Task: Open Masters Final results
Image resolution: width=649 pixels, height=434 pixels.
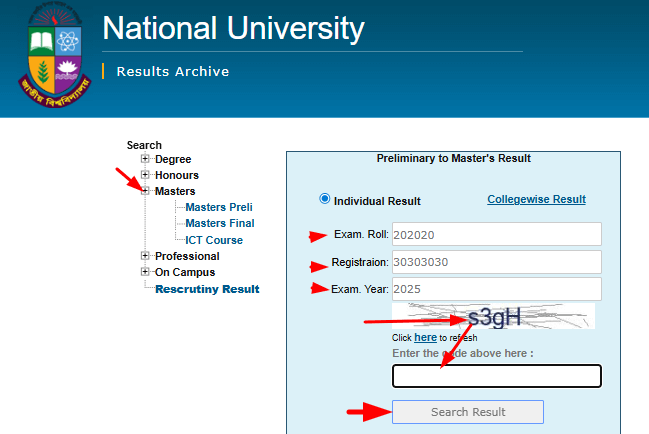Action: click(x=220, y=223)
